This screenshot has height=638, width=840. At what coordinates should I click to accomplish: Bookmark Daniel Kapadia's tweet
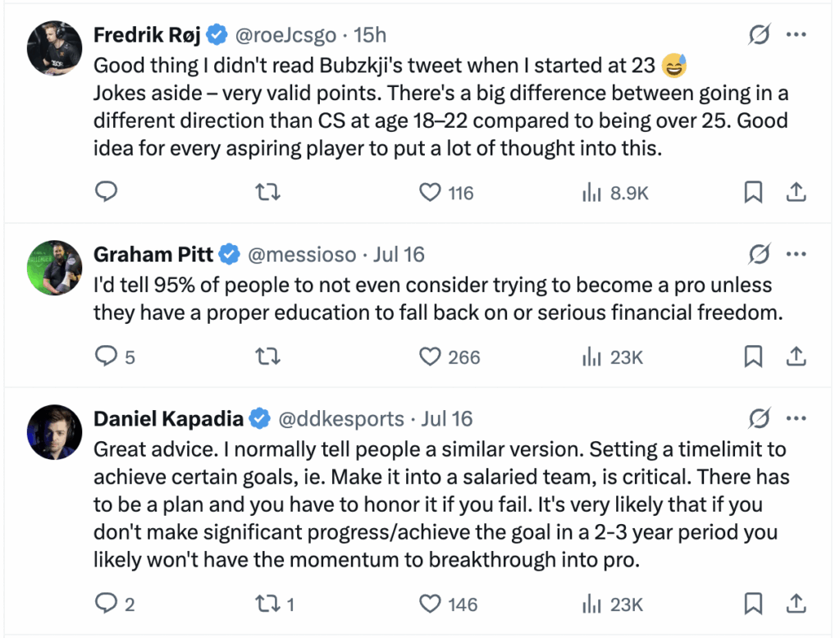coord(753,604)
